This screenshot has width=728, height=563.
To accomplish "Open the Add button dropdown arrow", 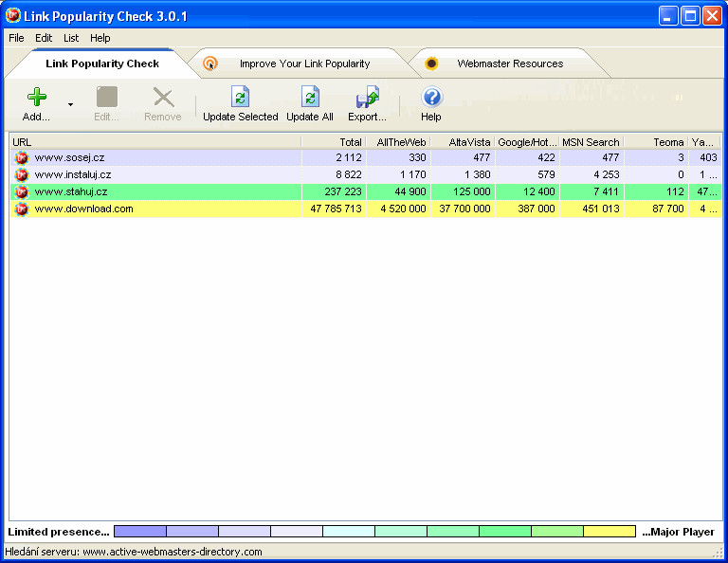I will tap(70, 105).
